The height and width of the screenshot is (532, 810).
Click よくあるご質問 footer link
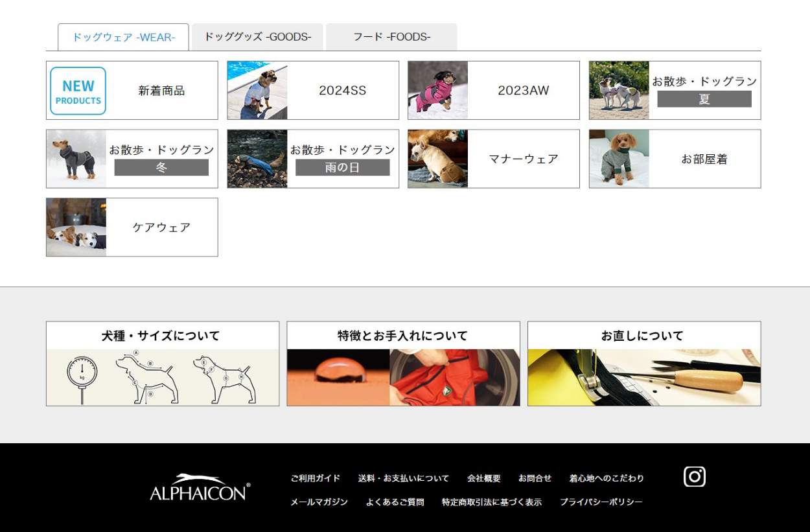pos(395,502)
